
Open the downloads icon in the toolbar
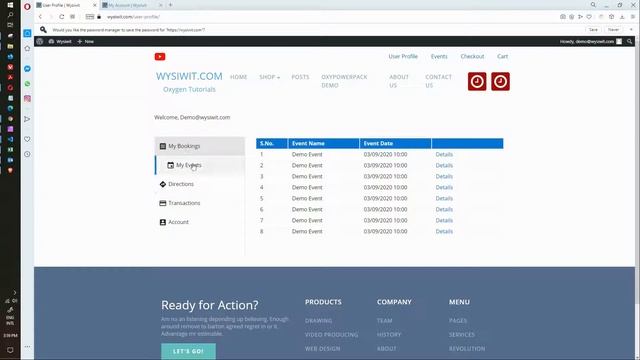622,17
